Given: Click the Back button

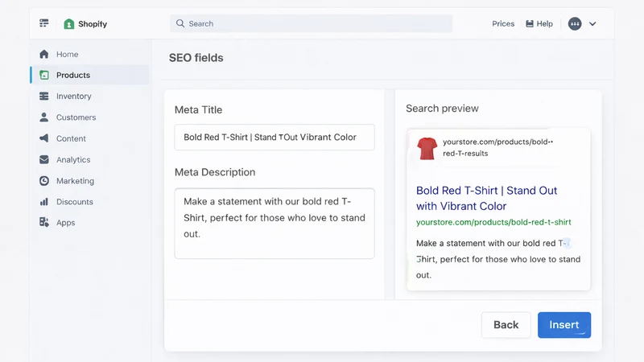Looking at the screenshot, I should point(506,325).
